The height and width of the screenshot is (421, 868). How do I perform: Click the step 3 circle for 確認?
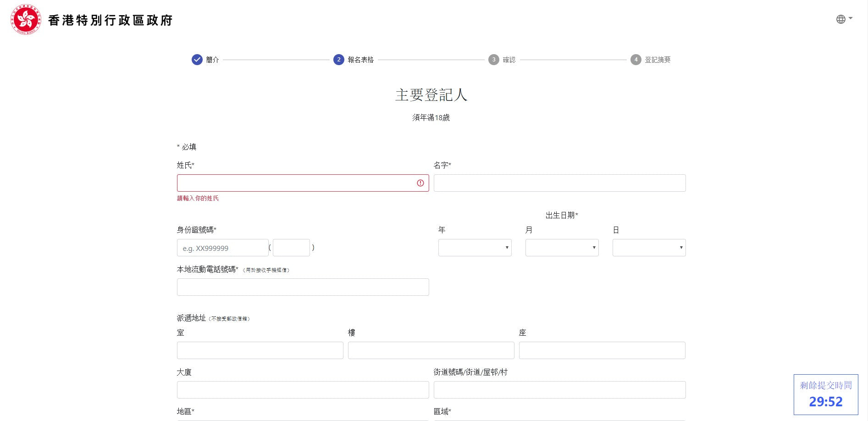tap(493, 60)
